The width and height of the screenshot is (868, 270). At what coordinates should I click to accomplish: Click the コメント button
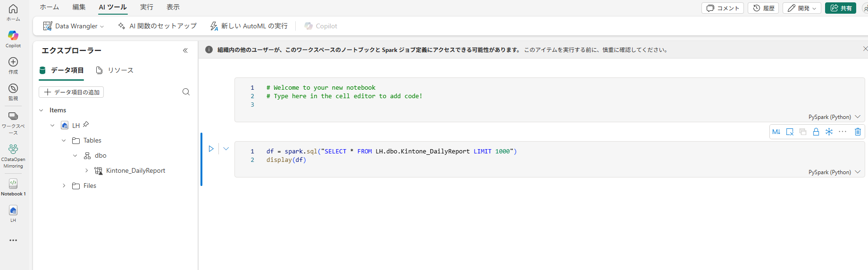point(723,8)
